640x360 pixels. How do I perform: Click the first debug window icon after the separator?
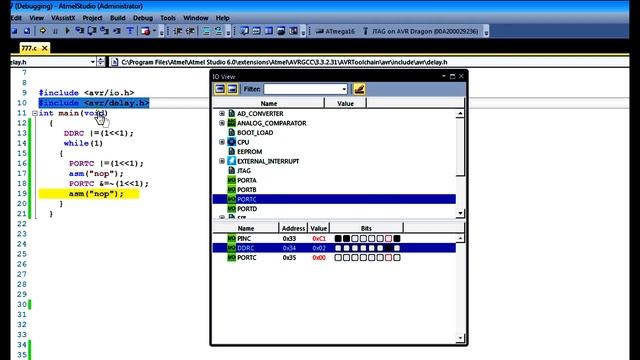pos(244,31)
